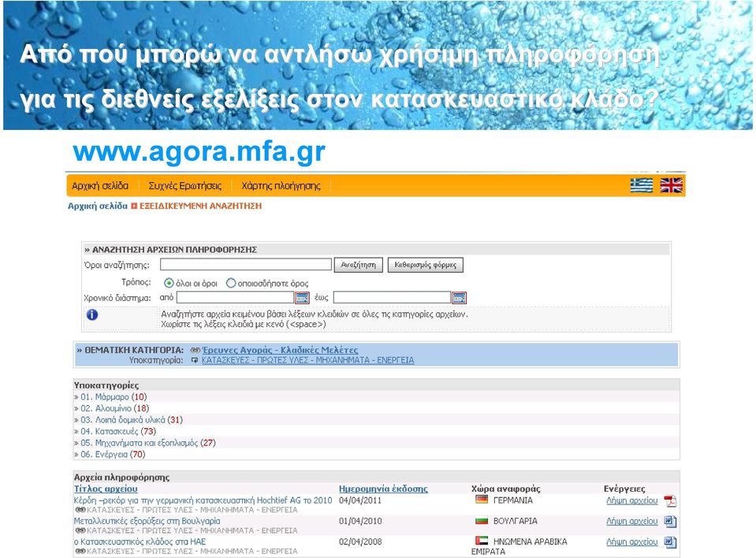The height and width of the screenshot is (558, 756).
Task: Open the 'Συχνές Ερωτήσεις' menu item
Action: [185, 185]
